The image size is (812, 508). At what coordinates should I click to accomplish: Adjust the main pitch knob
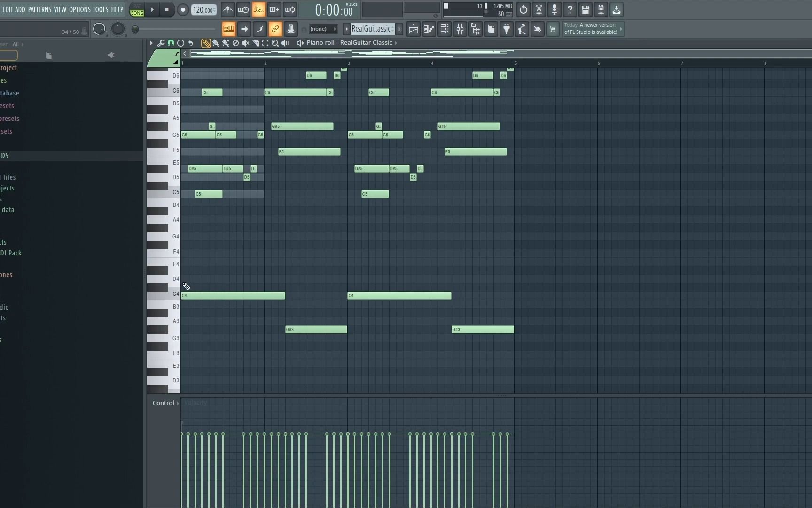tap(118, 29)
